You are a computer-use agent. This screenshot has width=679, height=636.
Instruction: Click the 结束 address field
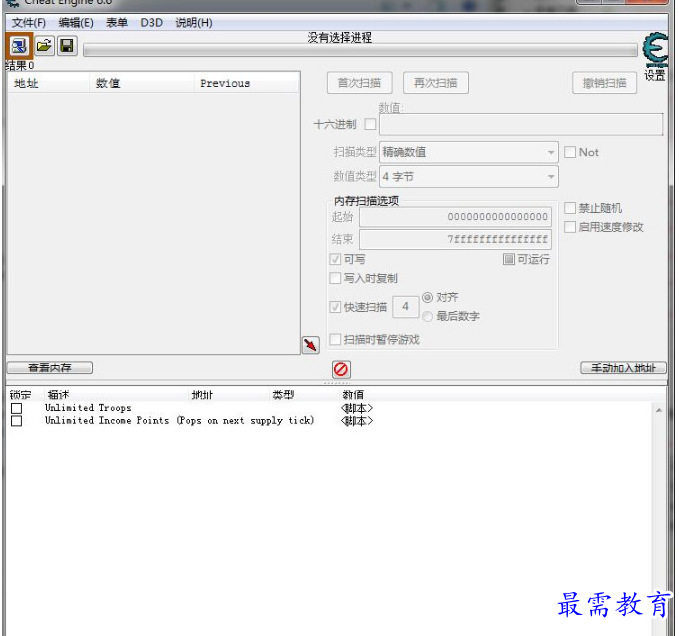click(456, 239)
